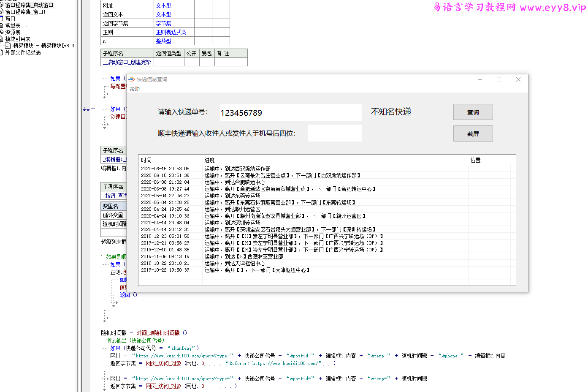Viewport: 588px width, 392px height.
Task: Click the 请输入快递单号 label
Action: coord(183,112)
